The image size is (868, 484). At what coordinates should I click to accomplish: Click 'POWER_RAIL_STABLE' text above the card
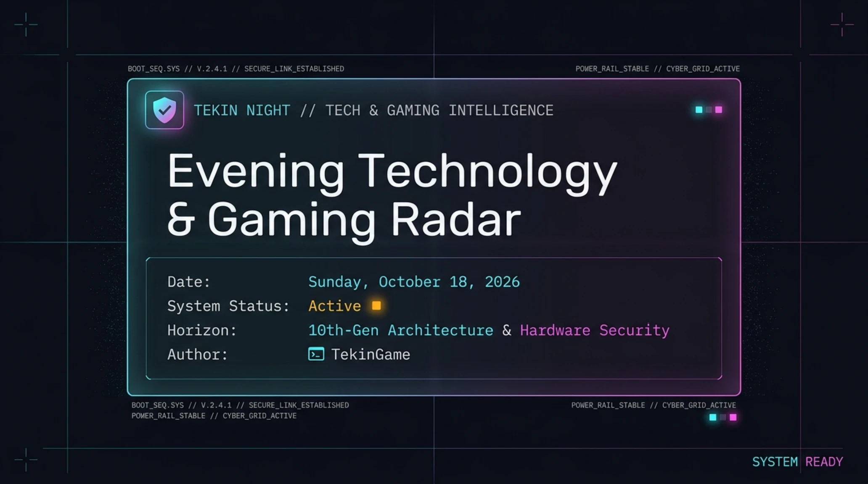click(612, 69)
